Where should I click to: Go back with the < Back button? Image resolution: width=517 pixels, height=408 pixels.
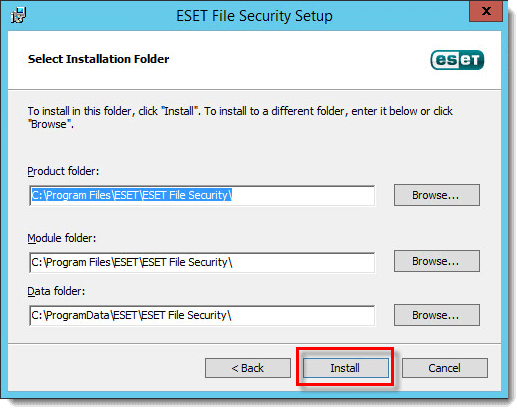248,368
